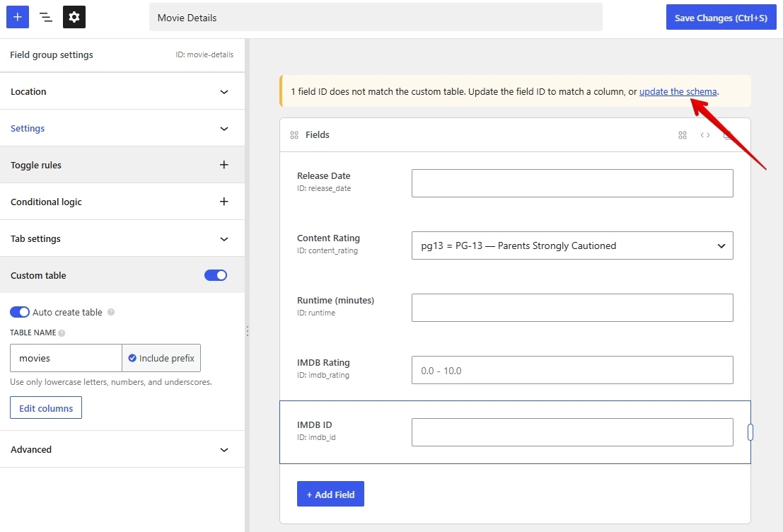Click help icon next to Auto create table
The height and width of the screenshot is (532, 783).
coord(111,312)
